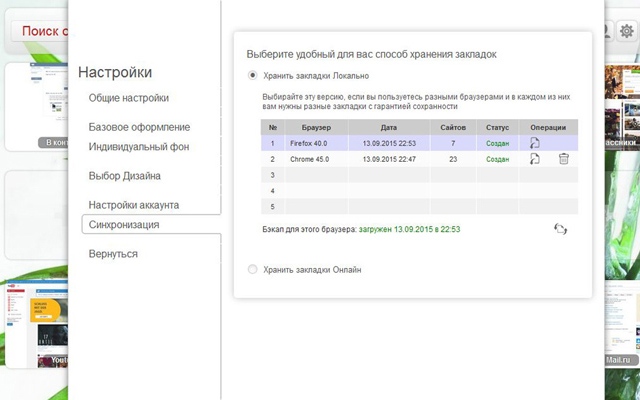This screenshot has width=640, height=400.
Task: Select the 'Синхронизация' tab
Action: [x=124, y=224]
